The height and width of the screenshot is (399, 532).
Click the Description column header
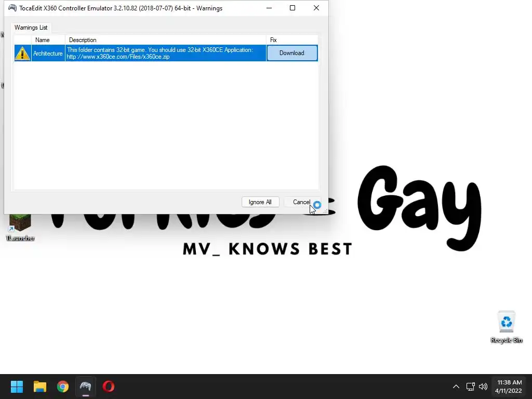click(166, 39)
